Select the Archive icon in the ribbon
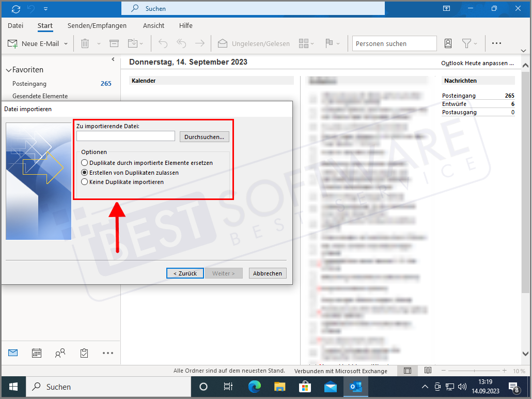 (x=114, y=43)
